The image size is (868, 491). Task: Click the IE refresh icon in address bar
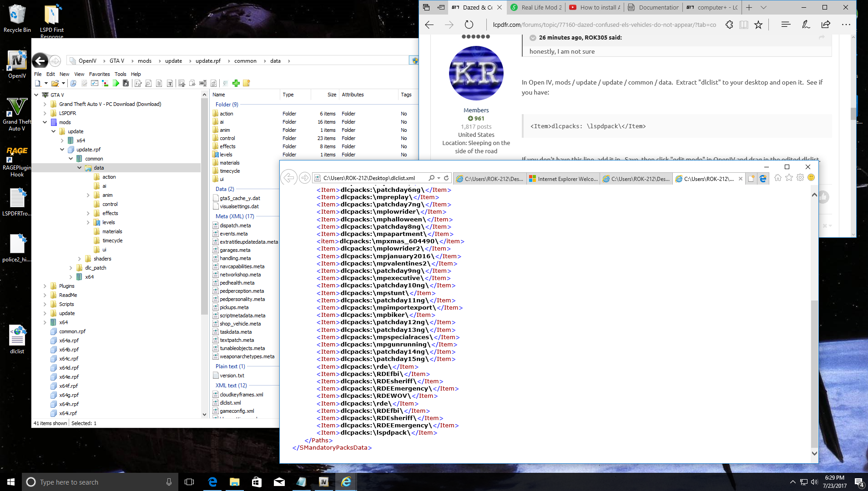pyautogui.click(x=446, y=178)
